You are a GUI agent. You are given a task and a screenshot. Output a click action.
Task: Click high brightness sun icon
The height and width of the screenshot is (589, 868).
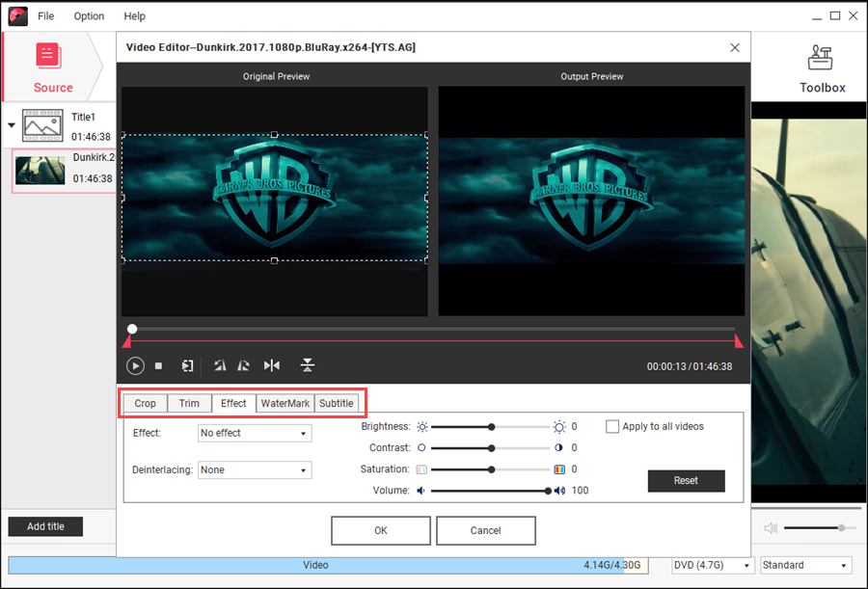pos(559,427)
